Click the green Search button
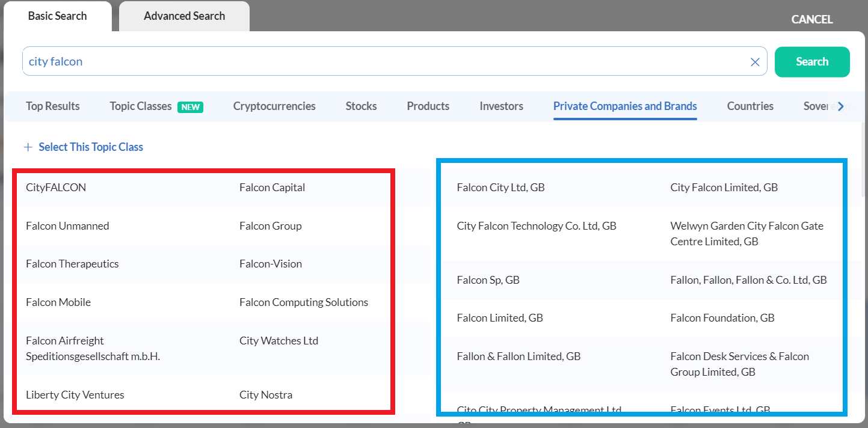 coord(812,62)
